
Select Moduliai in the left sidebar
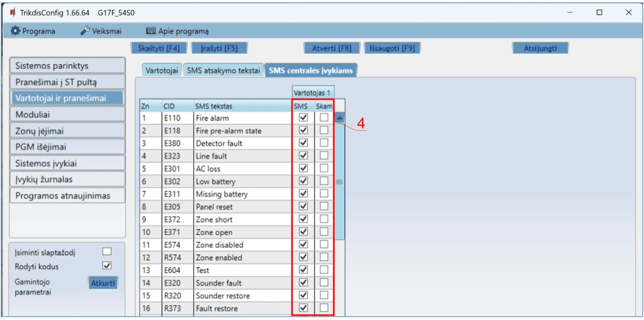[67, 115]
